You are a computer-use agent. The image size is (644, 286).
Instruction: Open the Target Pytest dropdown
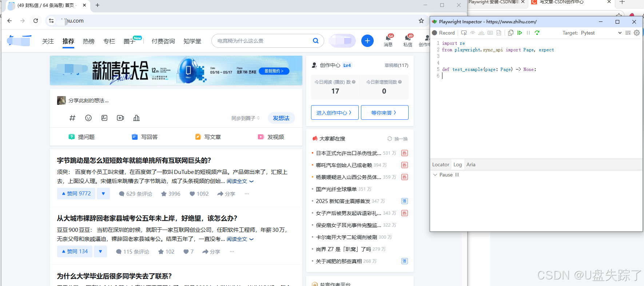[x=602, y=33]
